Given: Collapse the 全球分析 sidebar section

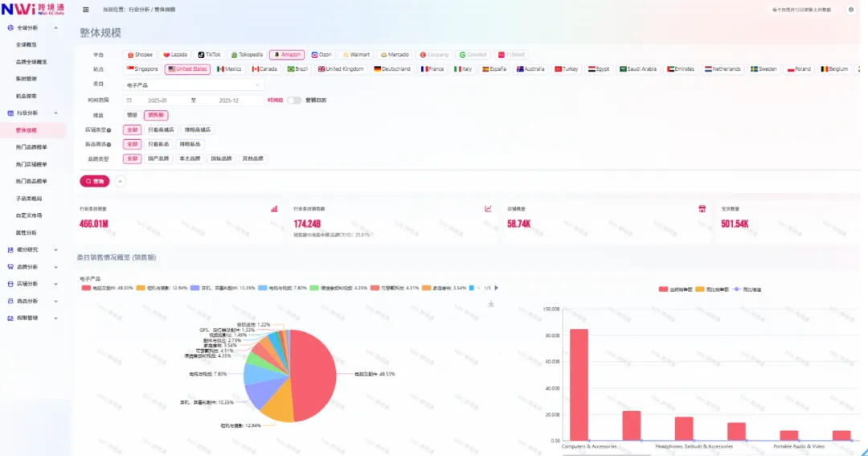Looking at the screenshot, I should (55, 27).
